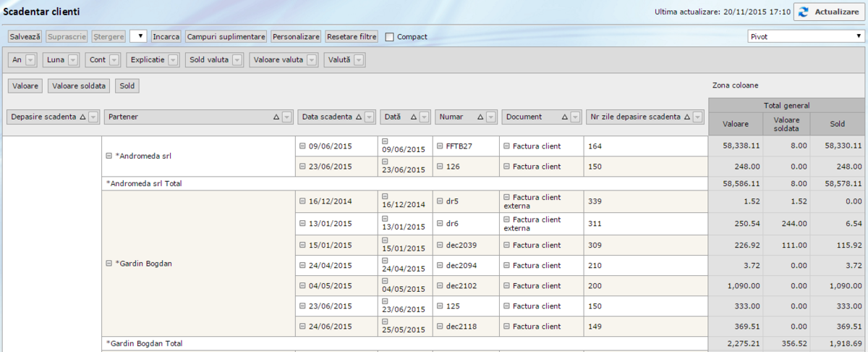Open Campuri suplimentare options
The width and height of the screenshot is (868, 352).
(226, 36)
